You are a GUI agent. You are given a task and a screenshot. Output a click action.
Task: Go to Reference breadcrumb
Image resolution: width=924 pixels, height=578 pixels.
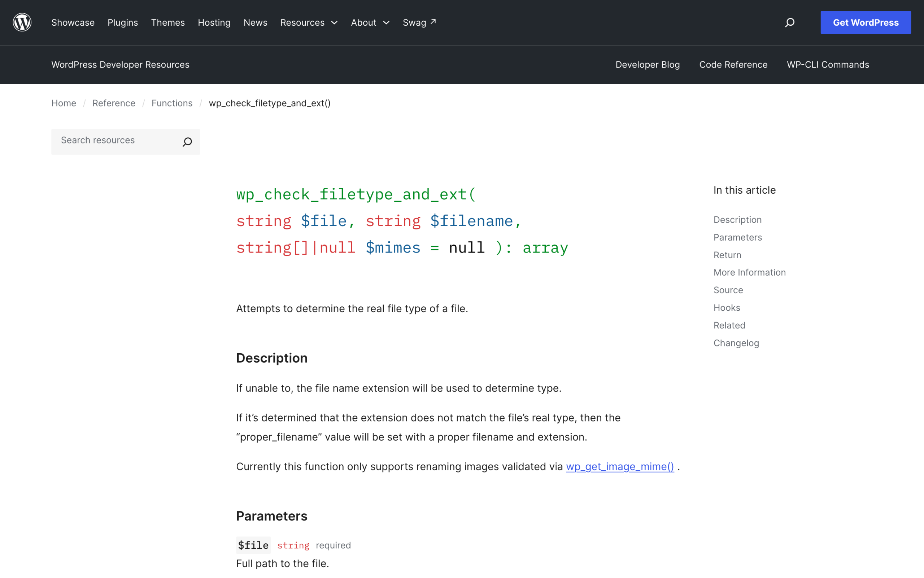pos(114,103)
